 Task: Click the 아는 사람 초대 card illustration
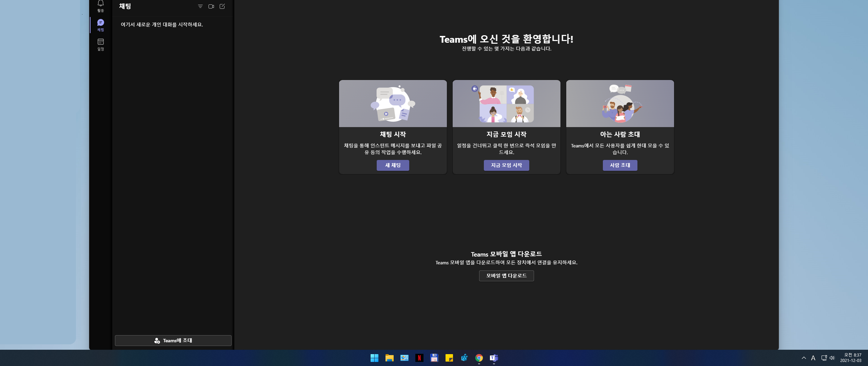(x=620, y=104)
